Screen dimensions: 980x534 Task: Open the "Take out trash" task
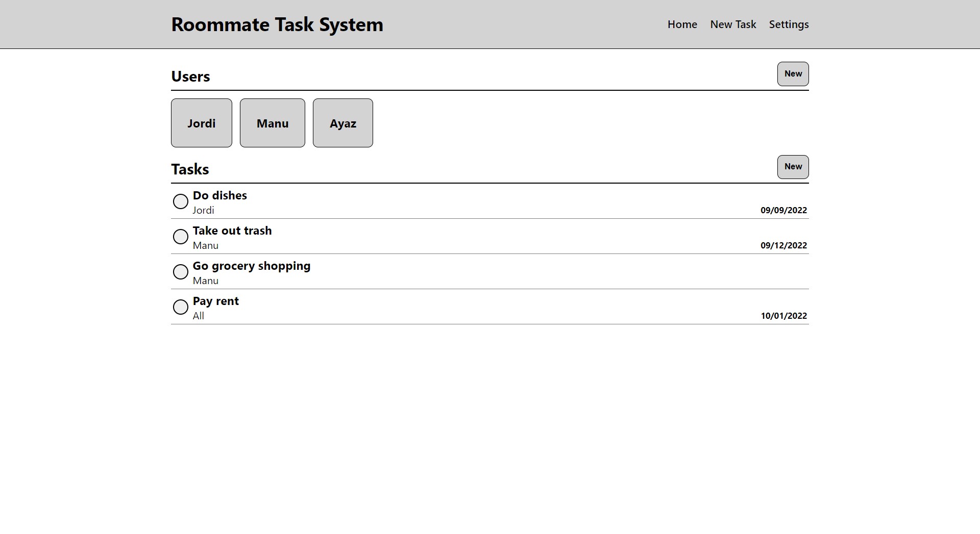point(232,231)
